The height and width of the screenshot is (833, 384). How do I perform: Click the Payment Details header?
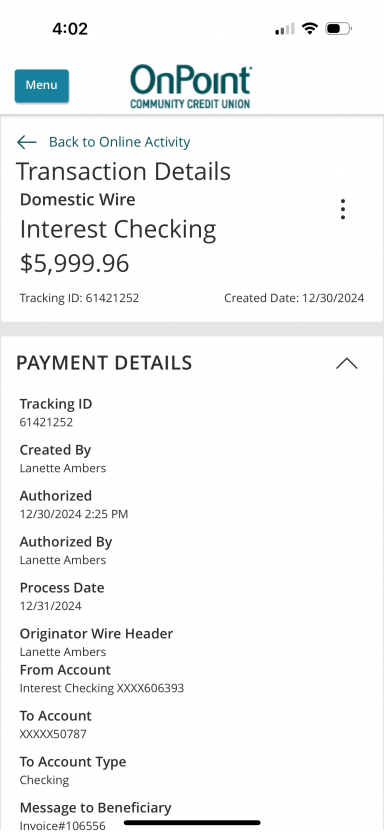[x=104, y=363]
